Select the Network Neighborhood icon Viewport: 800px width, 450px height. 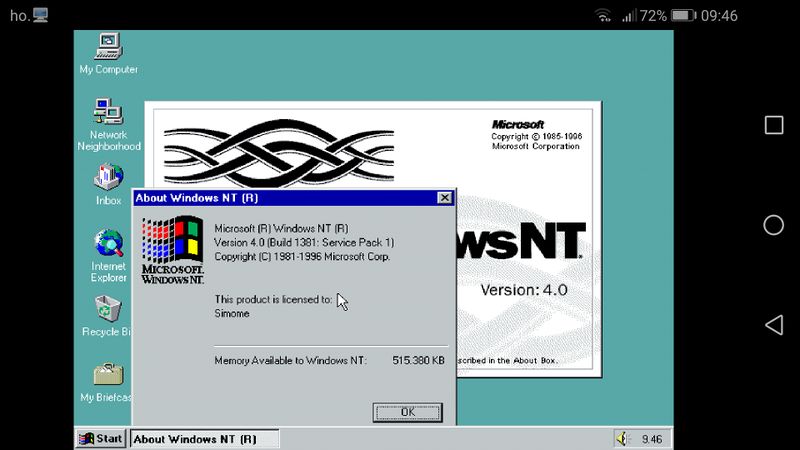click(109, 124)
